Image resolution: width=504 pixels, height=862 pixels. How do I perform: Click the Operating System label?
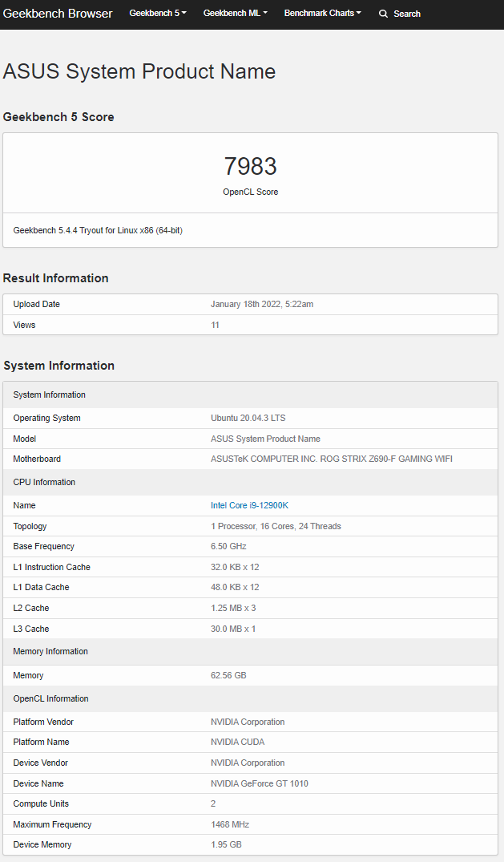tap(46, 418)
